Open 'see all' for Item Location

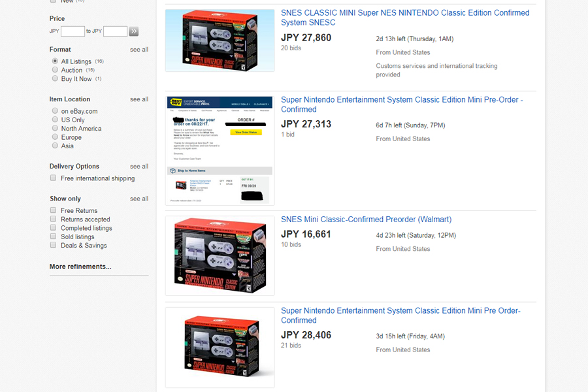tap(139, 99)
